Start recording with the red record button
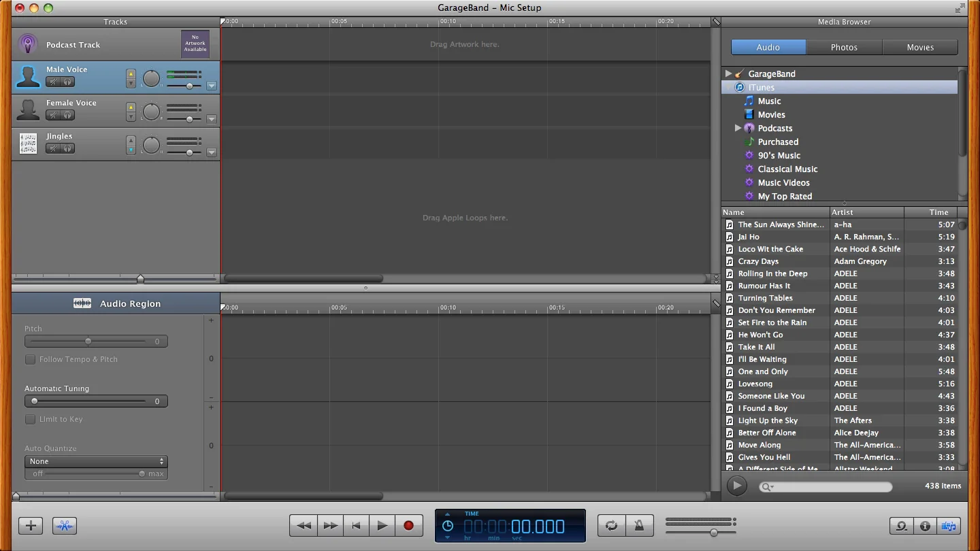980x551 pixels. point(409,526)
